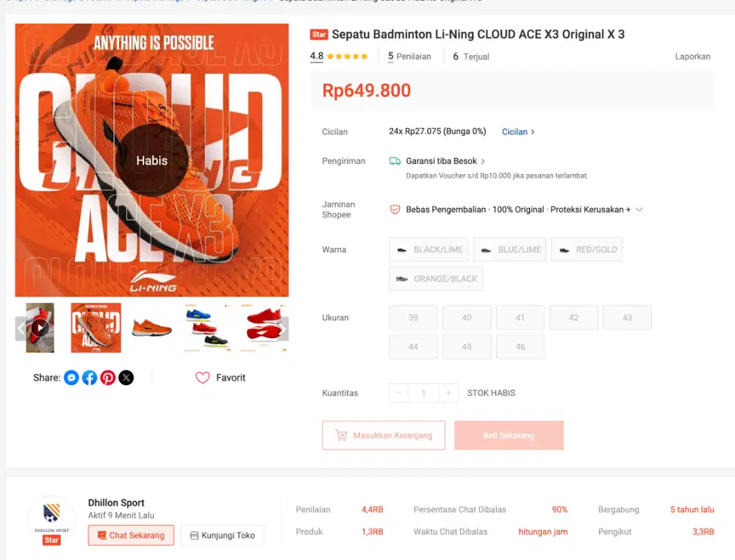Play the product video thumbnail
Viewport: 735px width, 560px height.
40,328
